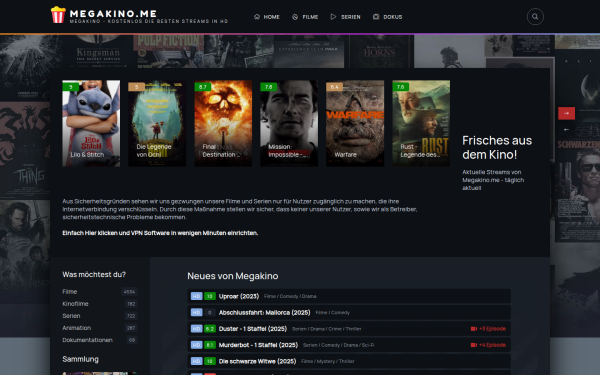Click the HD badge on Uproar row
Image resolution: width=600 pixels, height=375 pixels.
coord(196,296)
